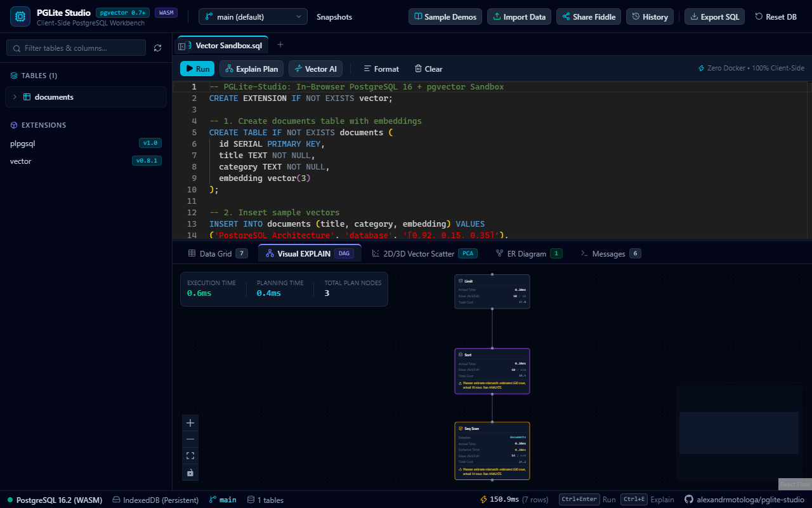Select the Visual EXPLAIN tab
The image size is (812, 508).
coord(310,253)
